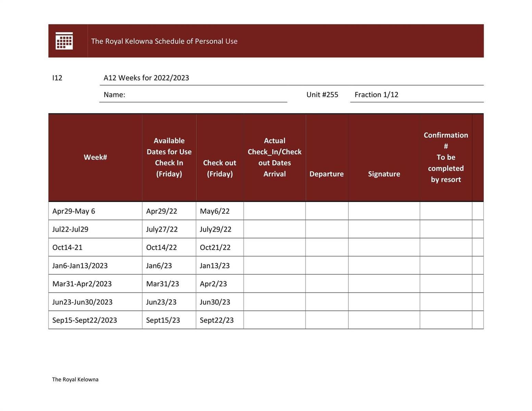Click the Week# column header
Image resolution: width=532 pixels, height=411 pixels.
tap(95, 157)
